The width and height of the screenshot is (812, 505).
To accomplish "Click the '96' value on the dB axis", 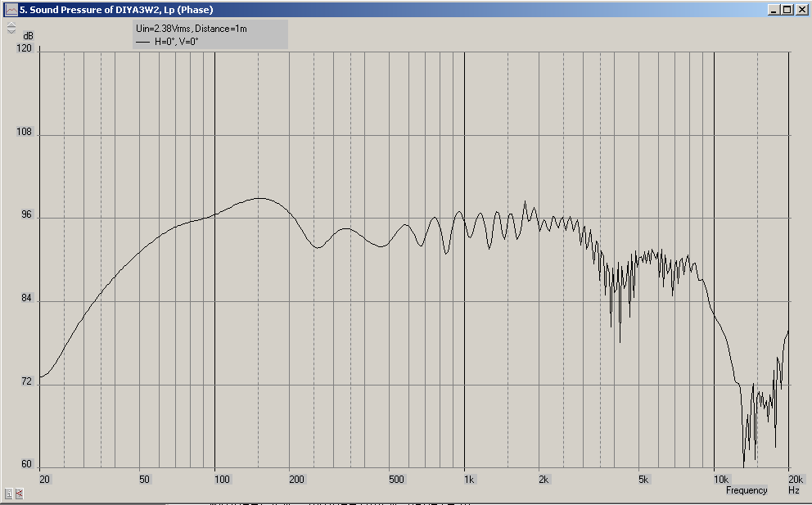I will [x=26, y=215].
